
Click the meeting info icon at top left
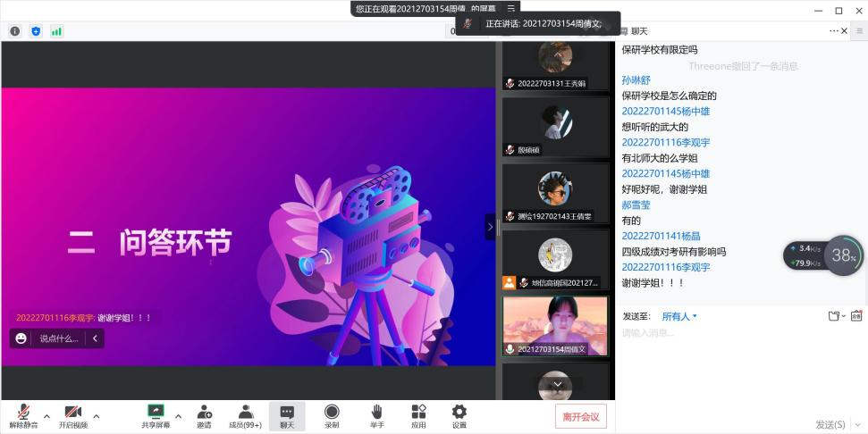coord(15,31)
